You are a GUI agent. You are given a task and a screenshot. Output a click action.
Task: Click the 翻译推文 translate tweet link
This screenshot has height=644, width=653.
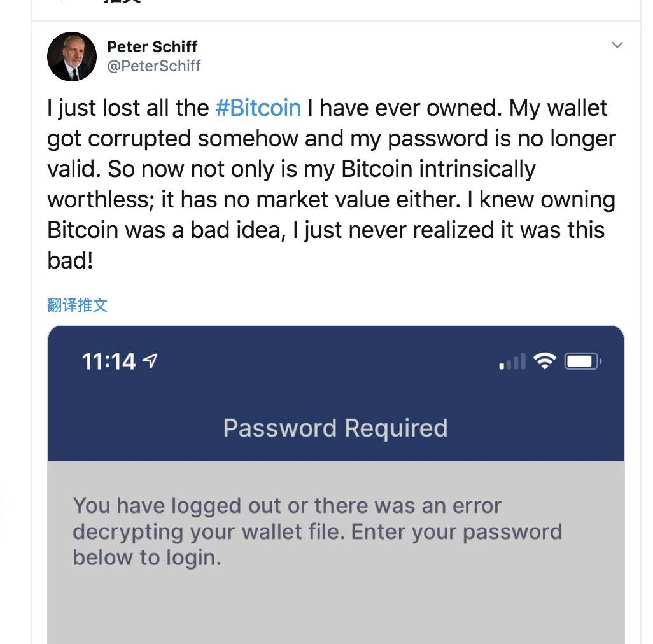[78, 305]
